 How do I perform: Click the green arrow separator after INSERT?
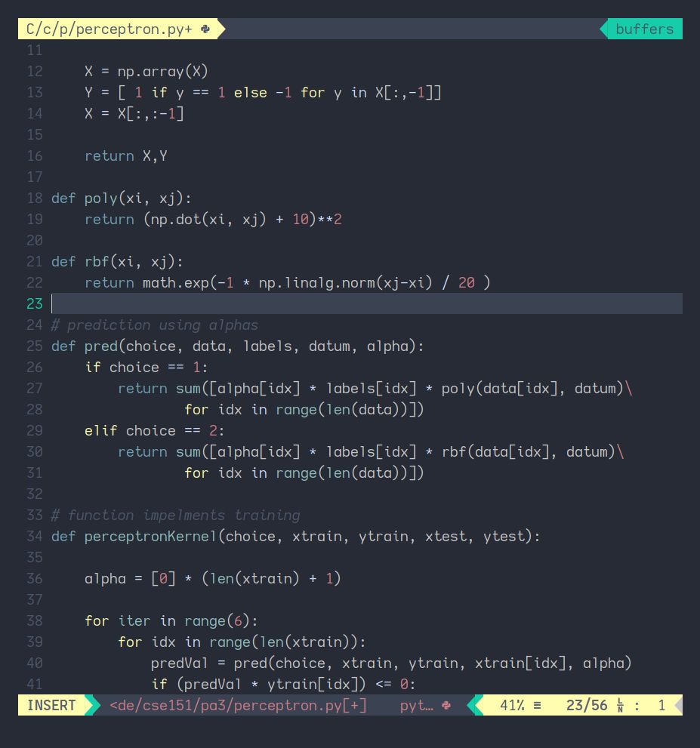(91, 706)
